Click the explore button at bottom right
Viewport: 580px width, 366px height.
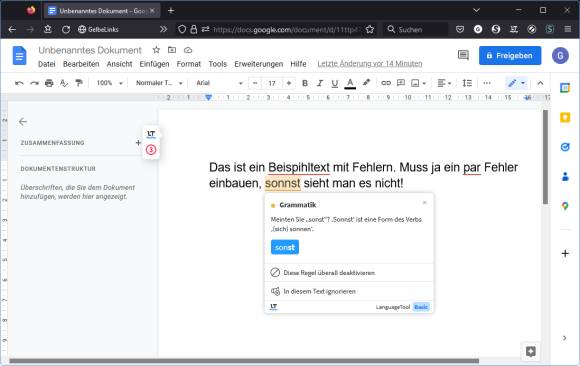531,351
